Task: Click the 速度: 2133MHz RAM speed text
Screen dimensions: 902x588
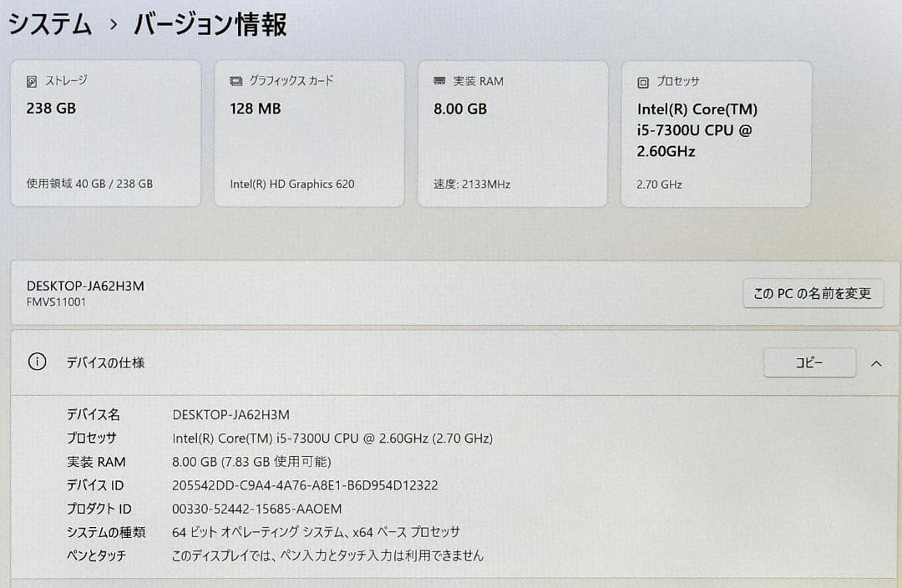Action: (x=472, y=184)
